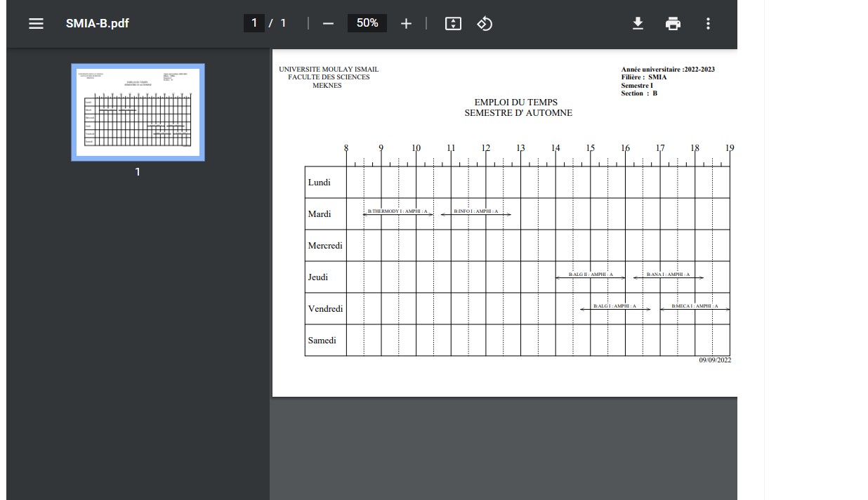Click the zoom in plus icon
868x500 pixels.
(406, 23)
